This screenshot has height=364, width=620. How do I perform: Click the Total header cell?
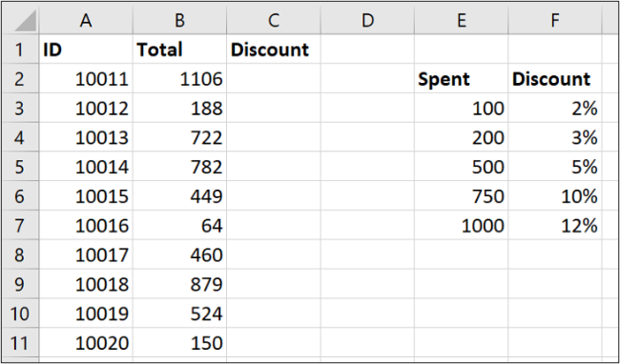(179, 50)
